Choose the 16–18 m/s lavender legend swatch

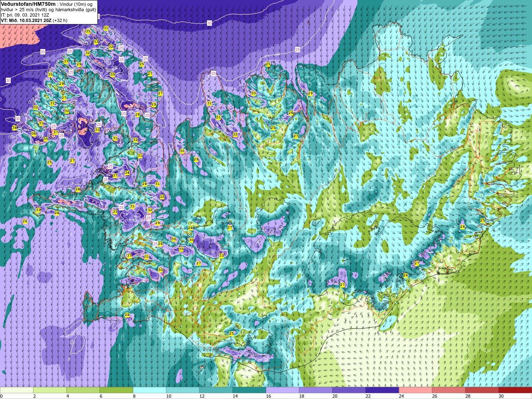pos(283,390)
